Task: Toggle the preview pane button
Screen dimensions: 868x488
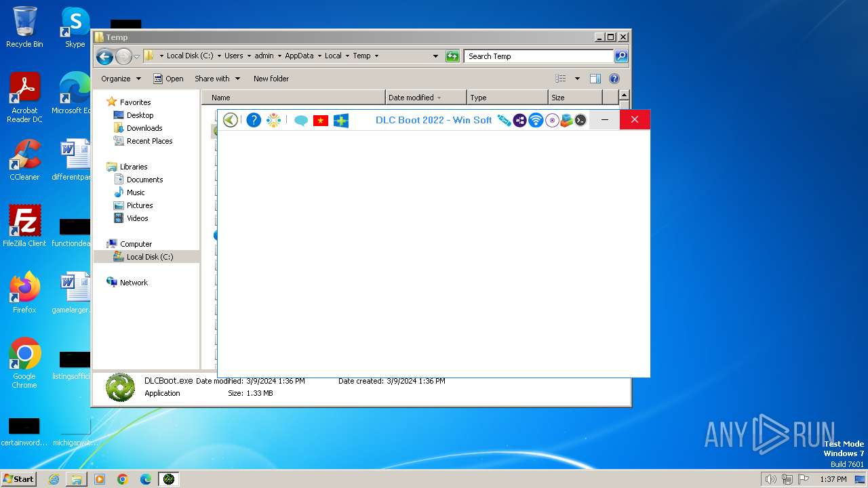Action: (595, 79)
